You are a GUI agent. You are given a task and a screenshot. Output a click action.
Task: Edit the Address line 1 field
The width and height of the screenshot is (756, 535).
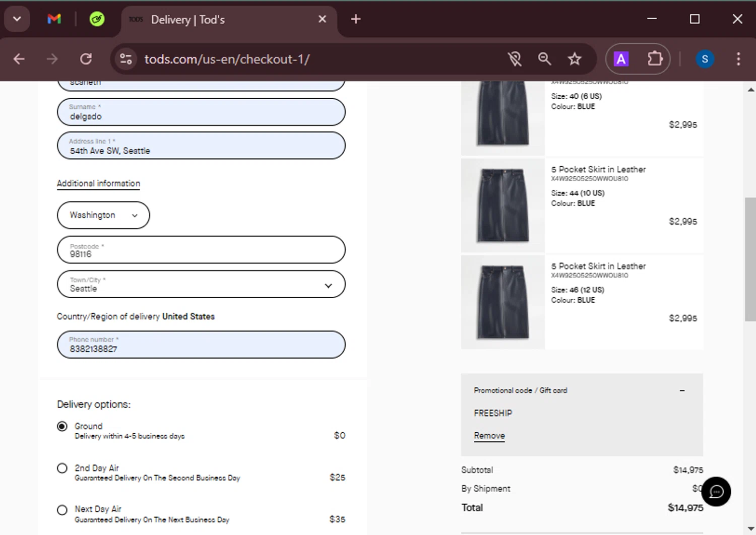(x=201, y=146)
